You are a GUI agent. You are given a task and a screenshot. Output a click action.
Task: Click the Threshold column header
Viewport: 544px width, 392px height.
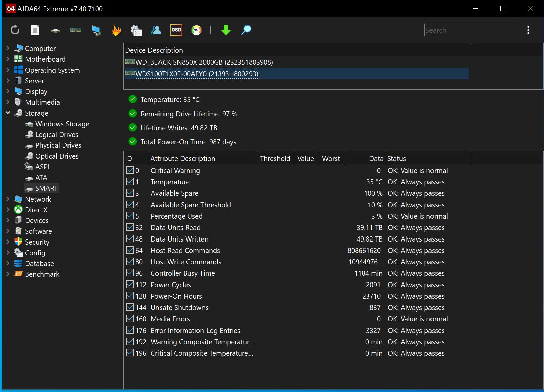tap(276, 158)
